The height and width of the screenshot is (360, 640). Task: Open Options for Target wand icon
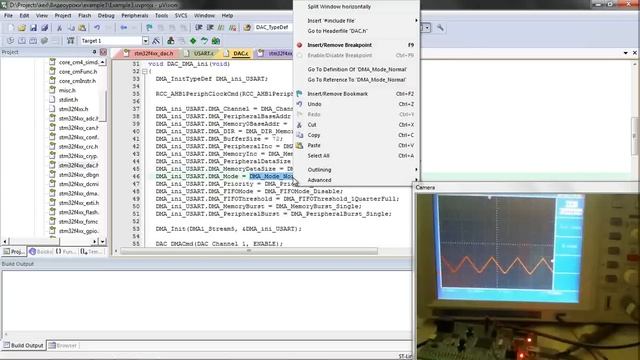click(156, 41)
